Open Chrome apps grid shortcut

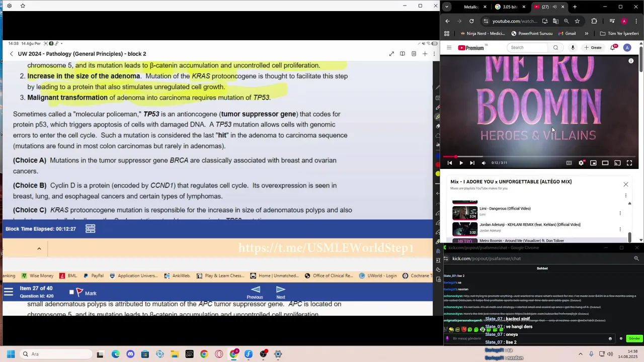click(x=447, y=34)
